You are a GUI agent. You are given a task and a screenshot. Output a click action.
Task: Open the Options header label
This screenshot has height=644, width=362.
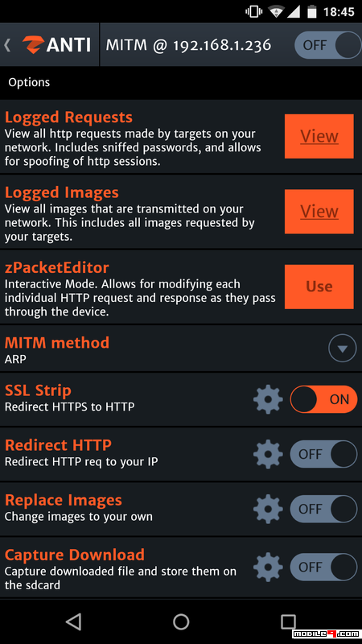click(29, 82)
